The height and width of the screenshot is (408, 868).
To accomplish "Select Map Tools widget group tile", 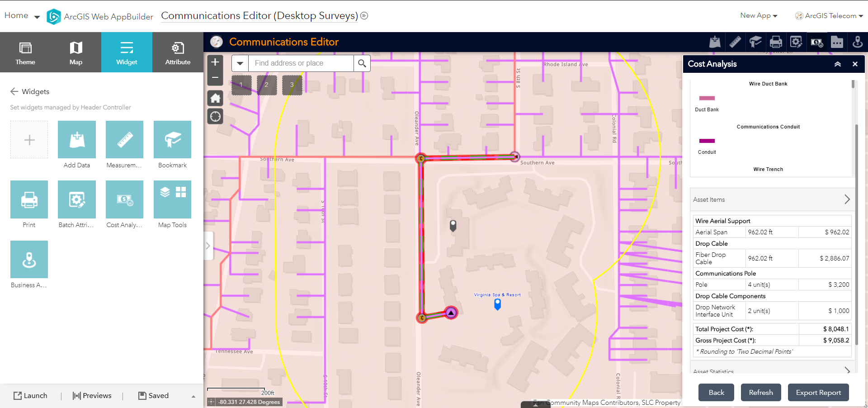I will [x=172, y=199].
